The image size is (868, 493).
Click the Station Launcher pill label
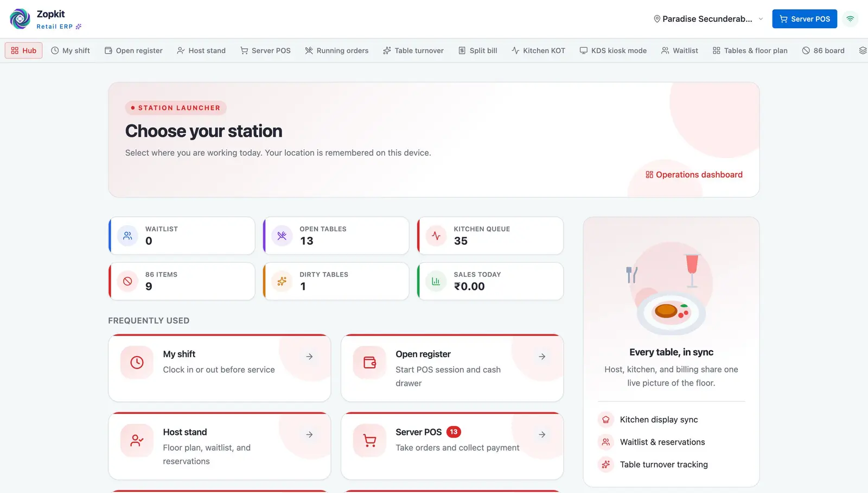point(176,108)
